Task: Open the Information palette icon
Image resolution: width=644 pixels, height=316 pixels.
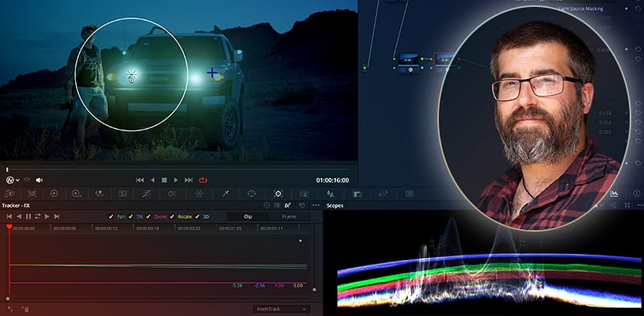Action: pyautogui.click(x=637, y=193)
